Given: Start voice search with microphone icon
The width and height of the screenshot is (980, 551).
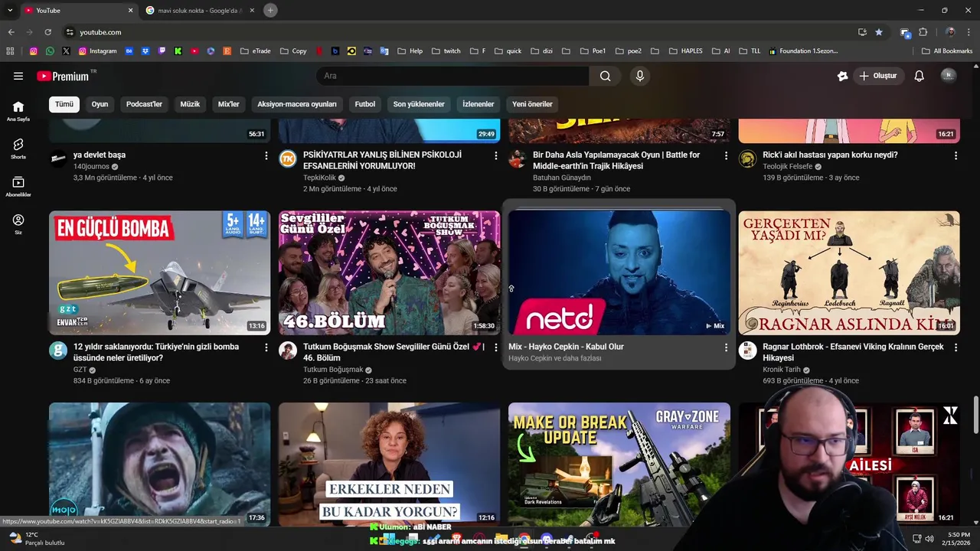Looking at the screenshot, I should pos(640,76).
